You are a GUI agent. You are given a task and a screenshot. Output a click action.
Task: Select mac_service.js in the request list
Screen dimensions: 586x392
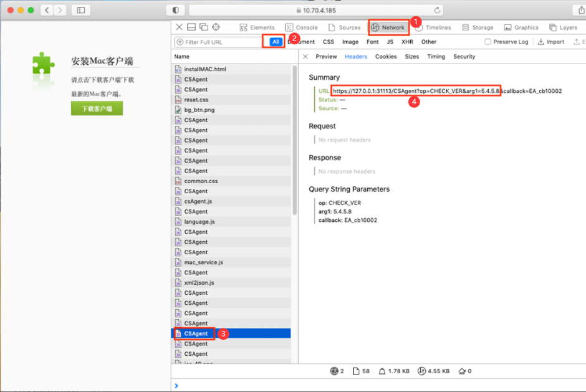point(231,262)
